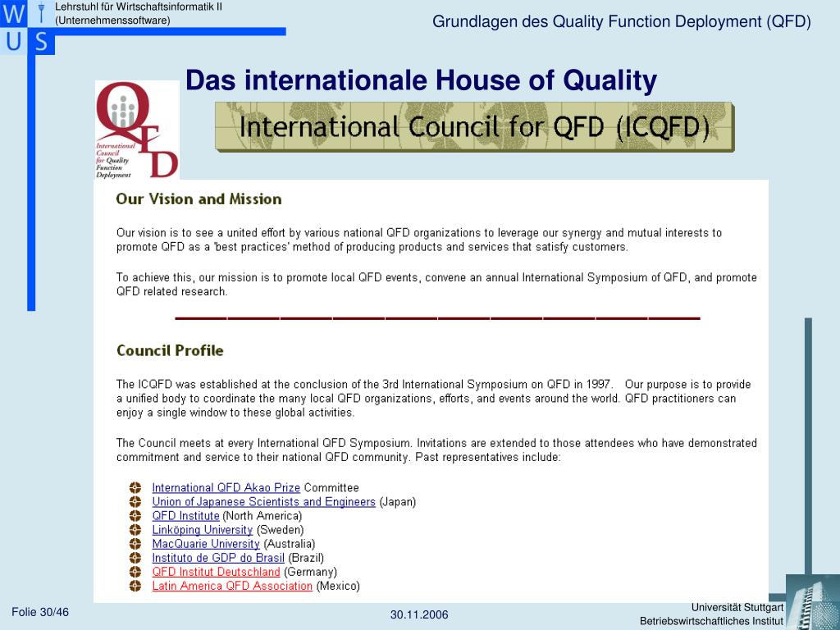Click the bullet icon beside Linköping University
This screenshot has height=630, width=840.
point(135,529)
